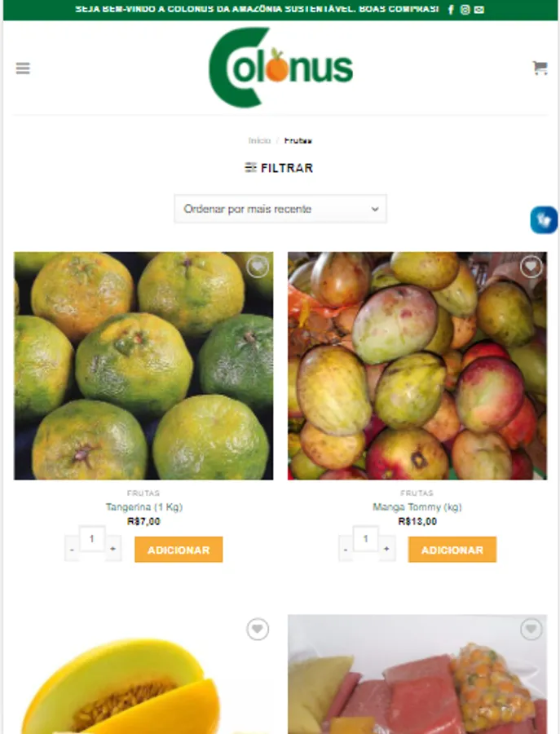Toggle wishlist heart on frozen pulp product

coord(531,629)
